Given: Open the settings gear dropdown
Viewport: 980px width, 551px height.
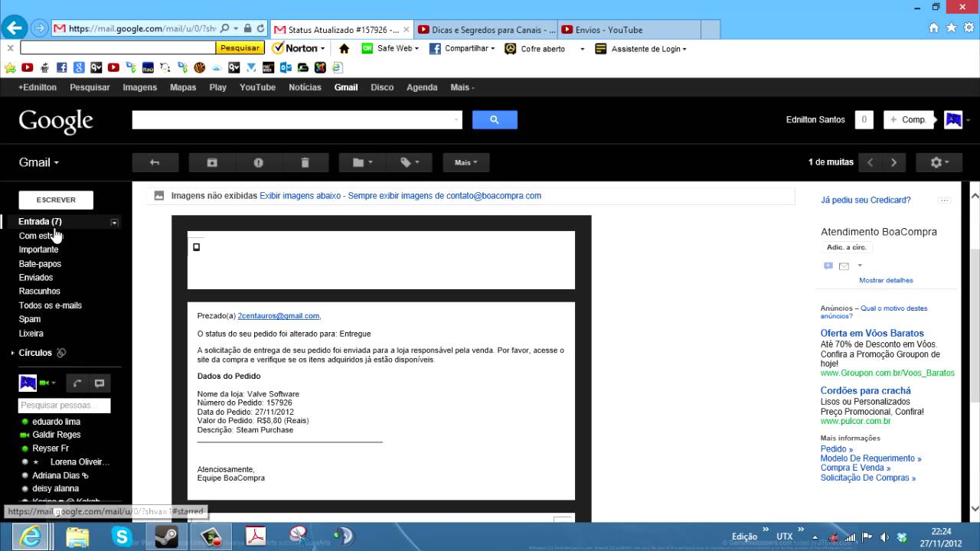Looking at the screenshot, I should pos(939,162).
